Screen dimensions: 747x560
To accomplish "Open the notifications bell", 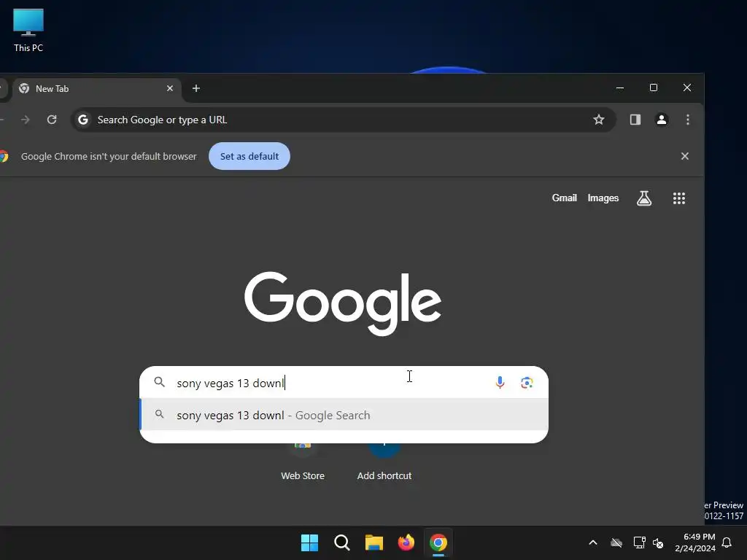I will click(x=727, y=542).
